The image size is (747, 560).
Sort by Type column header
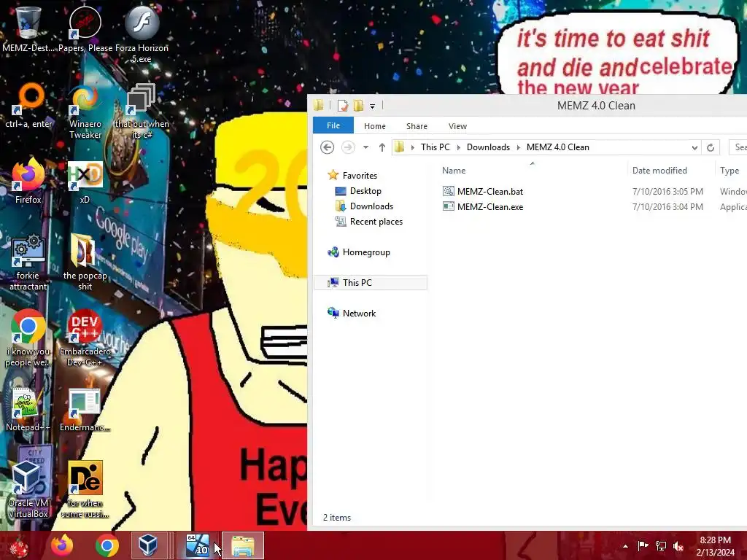729,171
